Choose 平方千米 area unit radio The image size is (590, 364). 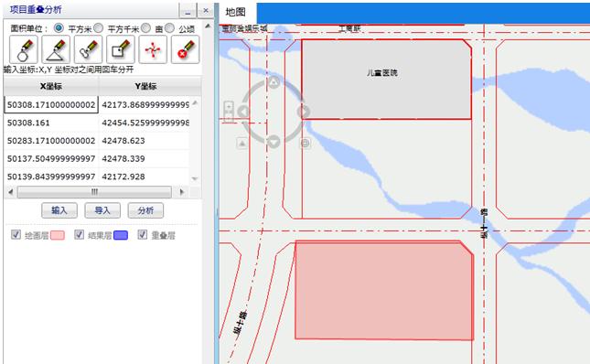click(x=98, y=27)
